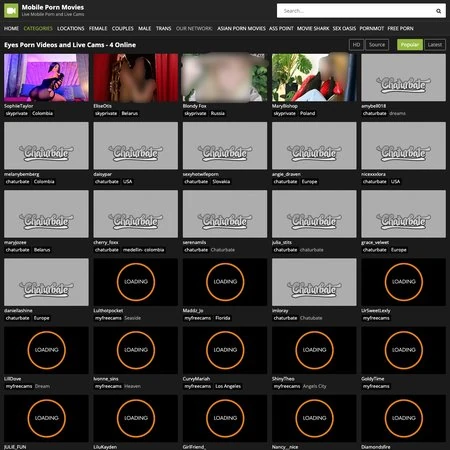The image size is (450, 450).
Task: Open the amybell018 placeholder thumbnail
Action: point(403,78)
